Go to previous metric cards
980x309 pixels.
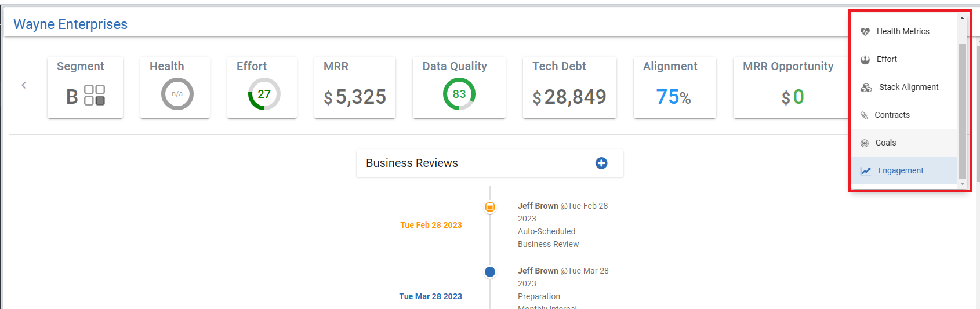(24, 85)
